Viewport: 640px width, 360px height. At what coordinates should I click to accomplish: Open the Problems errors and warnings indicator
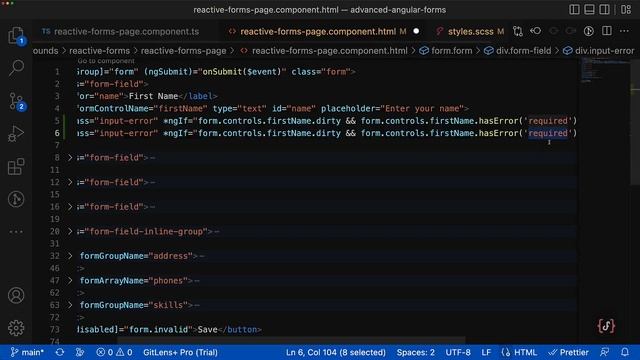coord(114,352)
